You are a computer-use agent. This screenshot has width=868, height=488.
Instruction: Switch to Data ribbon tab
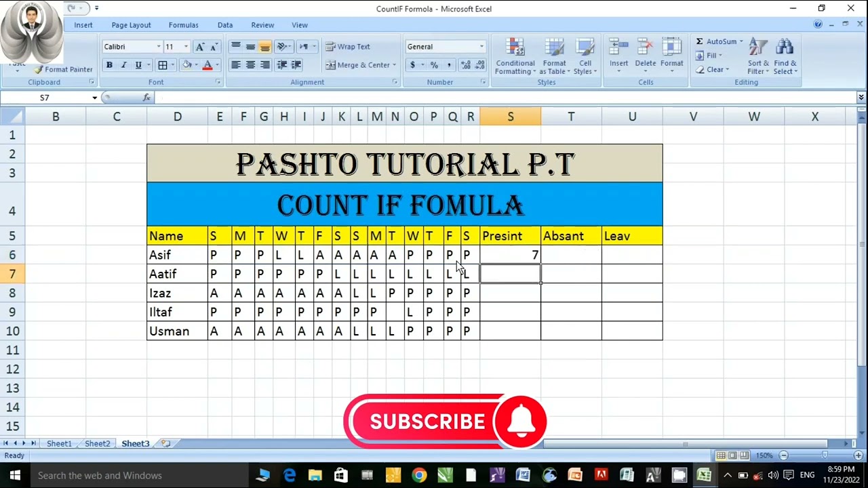pos(225,25)
